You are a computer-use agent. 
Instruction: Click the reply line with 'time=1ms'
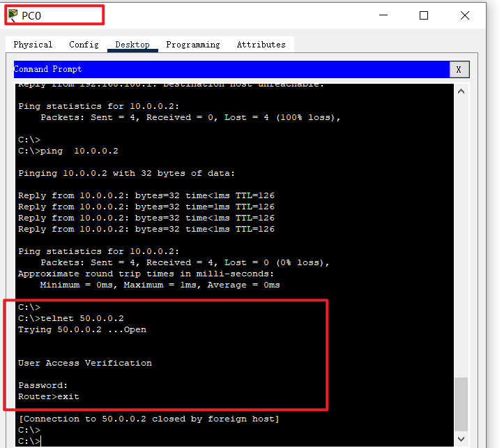pyautogui.click(x=146, y=207)
